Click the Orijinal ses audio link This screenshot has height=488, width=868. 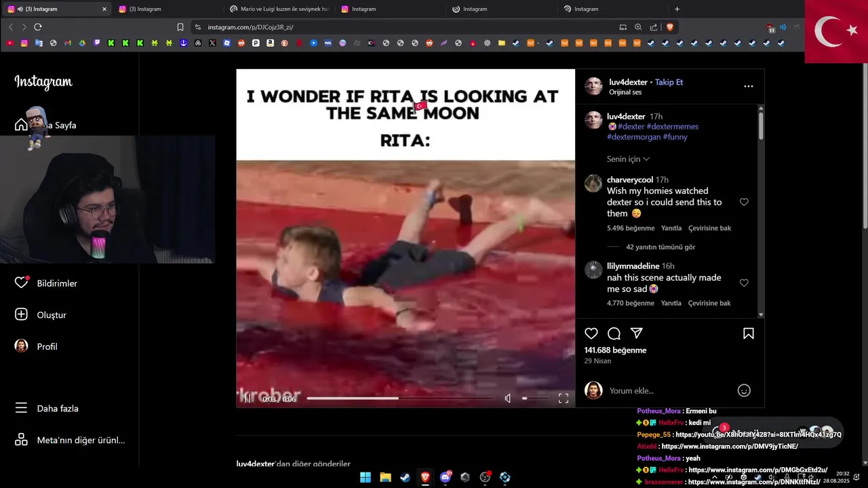tap(625, 92)
